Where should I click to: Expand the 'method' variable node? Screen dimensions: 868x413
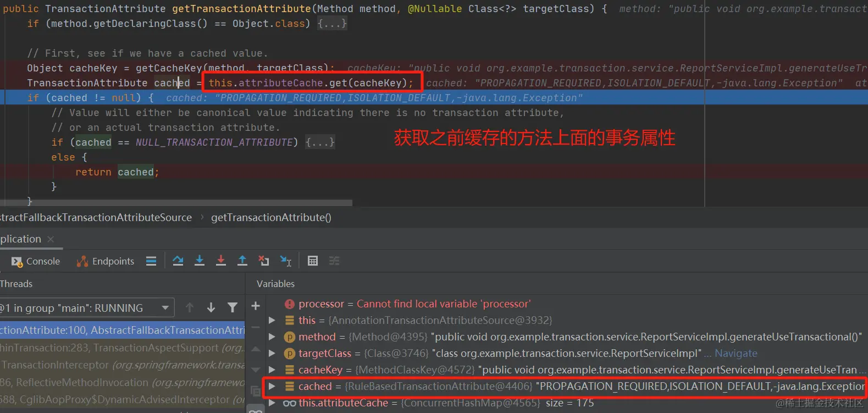(272, 337)
